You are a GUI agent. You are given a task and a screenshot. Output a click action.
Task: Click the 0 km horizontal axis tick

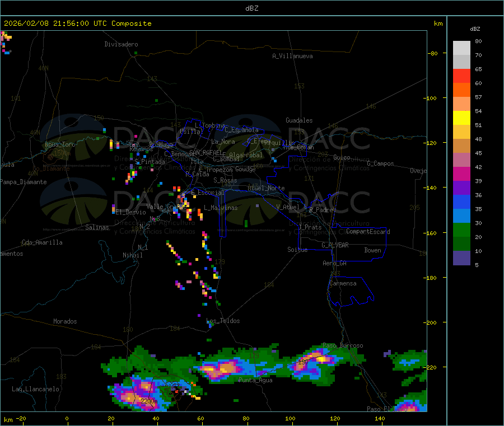pyautogui.click(x=67, y=418)
